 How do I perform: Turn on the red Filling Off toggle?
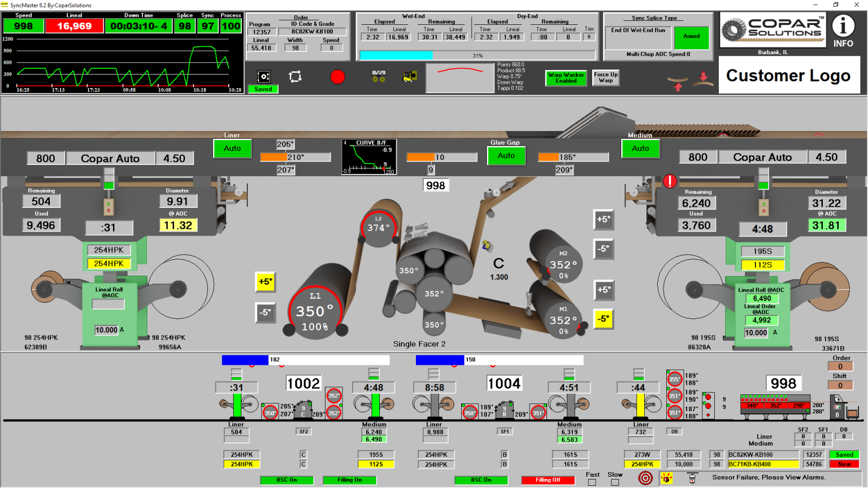(x=548, y=480)
